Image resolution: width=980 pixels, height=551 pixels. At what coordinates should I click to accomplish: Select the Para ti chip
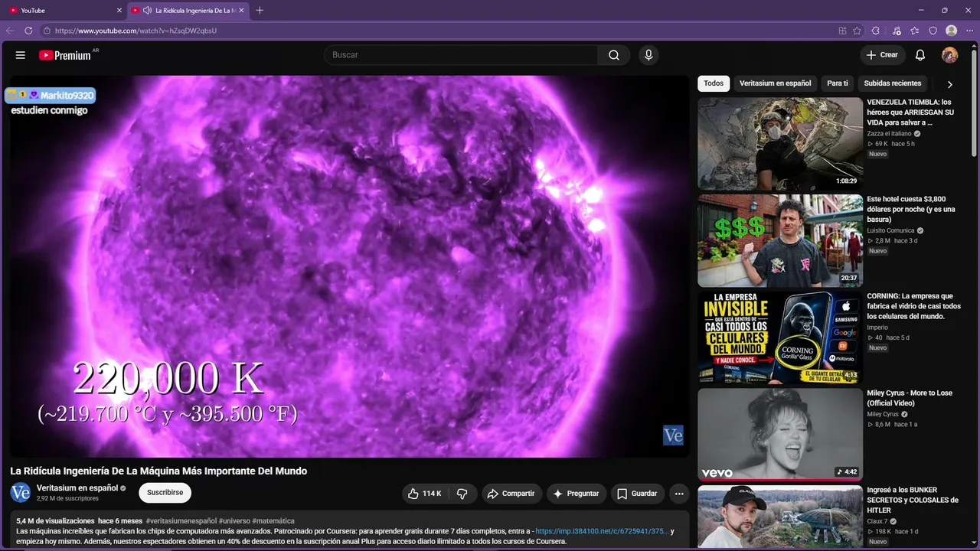838,83
